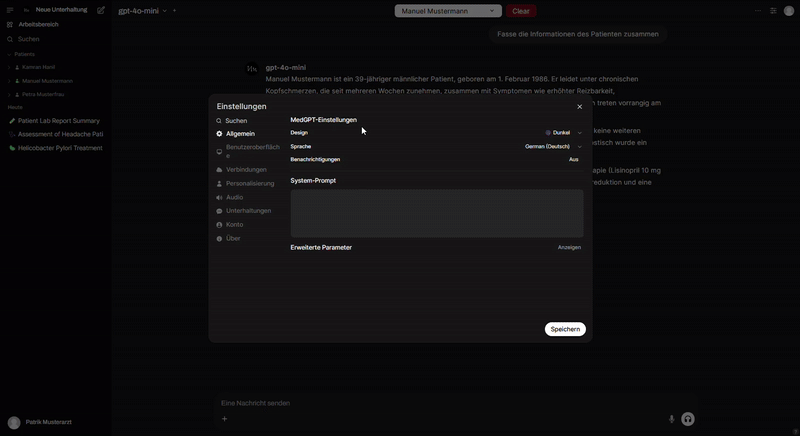Show Erweiterte Parameter via Anzeigen
Viewport: 800px width, 436px height.
569,247
